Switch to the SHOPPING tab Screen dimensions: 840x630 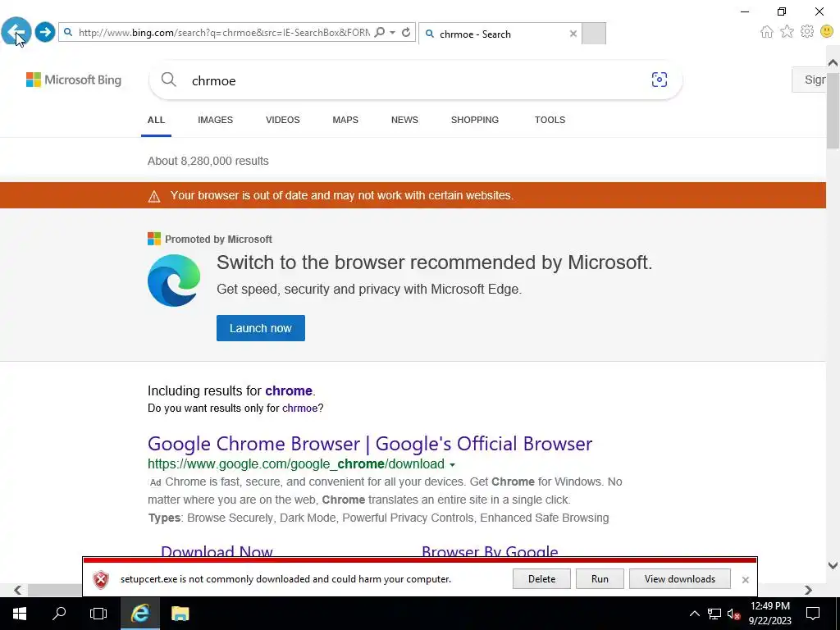click(475, 120)
